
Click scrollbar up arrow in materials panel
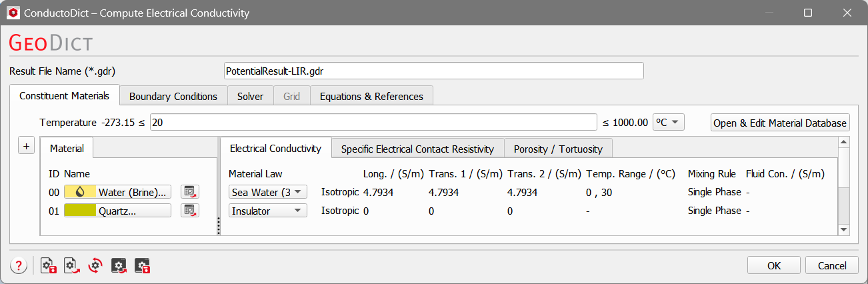843,142
